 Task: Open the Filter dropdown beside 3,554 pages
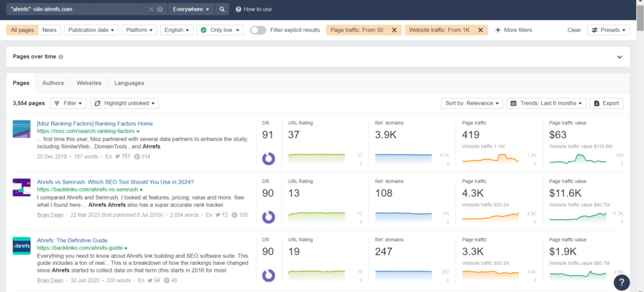[68, 103]
